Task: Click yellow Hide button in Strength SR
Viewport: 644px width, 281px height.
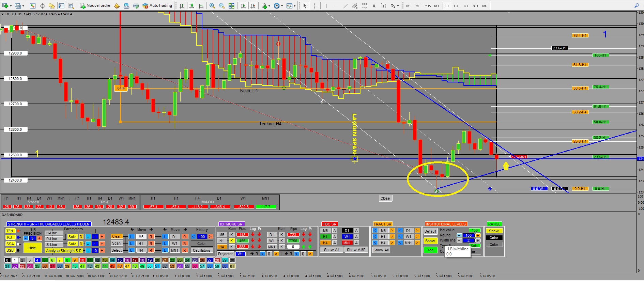Action: tap(32, 248)
